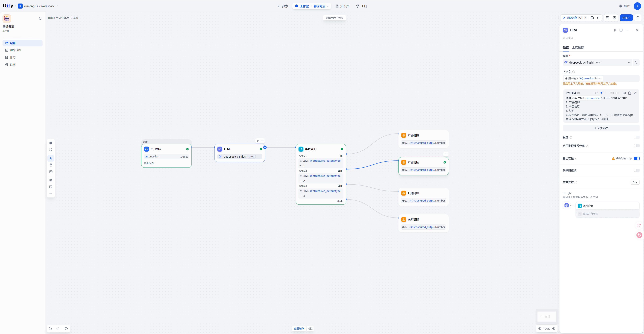Open 监测 monitoring in sidebar
The width and height of the screenshot is (644, 334).
click(x=22, y=65)
